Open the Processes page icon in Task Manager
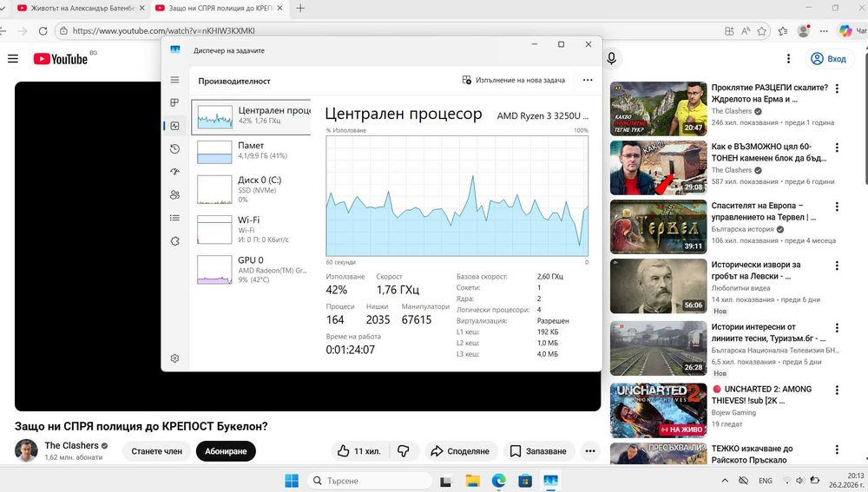 [x=175, y=103]
